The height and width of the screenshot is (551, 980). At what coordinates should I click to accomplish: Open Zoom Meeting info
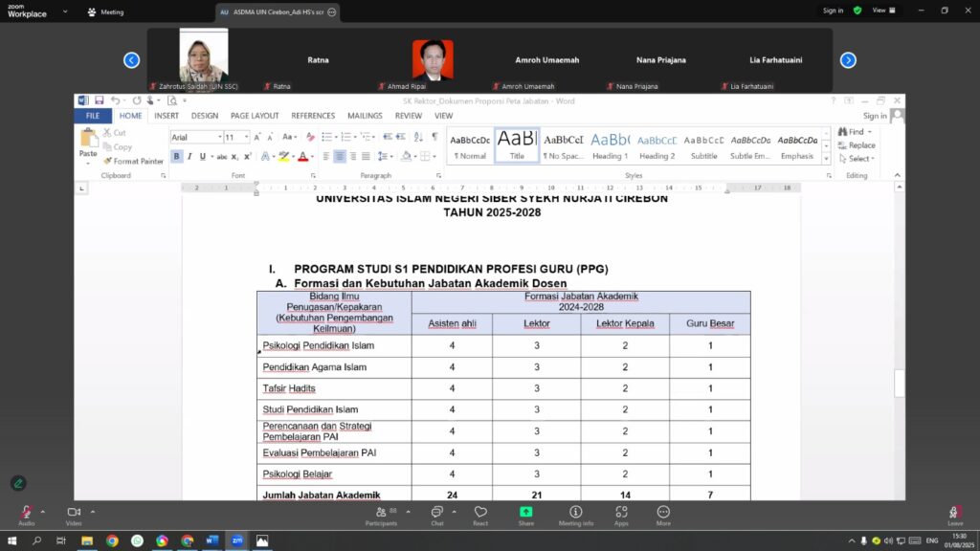(x=575, y=516)
